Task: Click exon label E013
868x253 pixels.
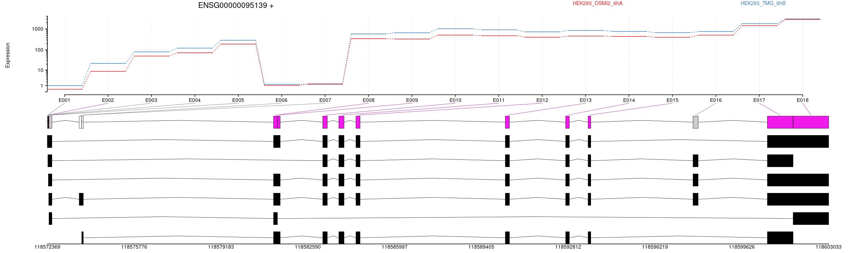Action: 586,100
